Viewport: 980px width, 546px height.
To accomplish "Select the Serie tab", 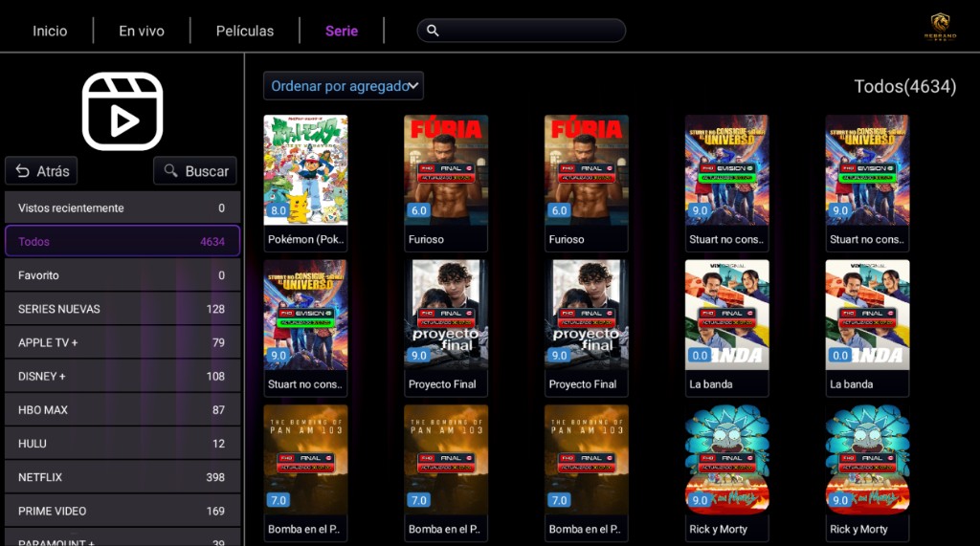I will click(x=342, y=31).
